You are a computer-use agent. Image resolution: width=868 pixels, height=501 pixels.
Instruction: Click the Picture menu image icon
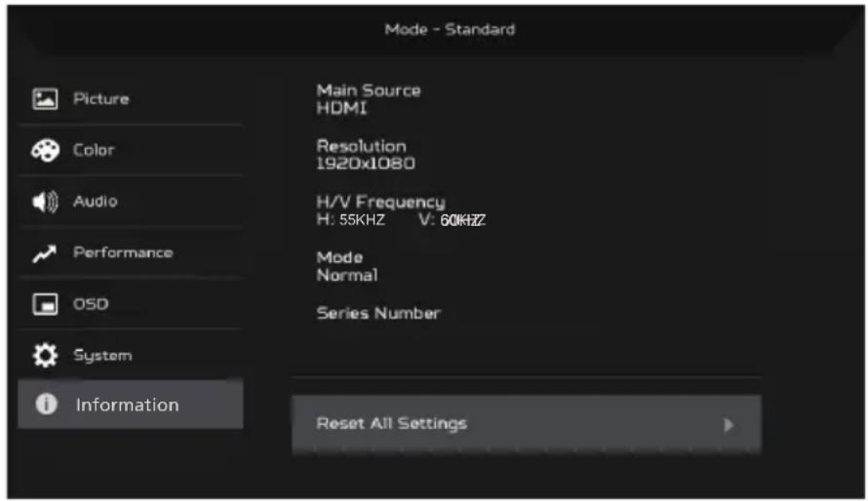tap(45, 99)
